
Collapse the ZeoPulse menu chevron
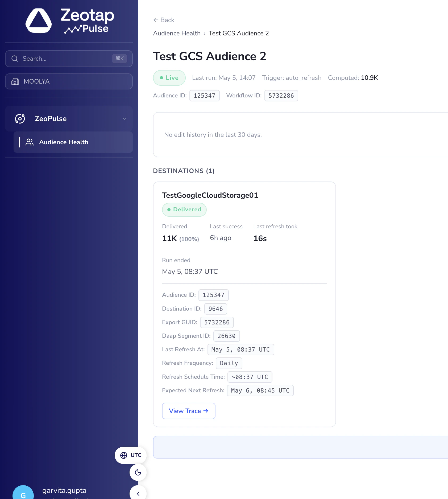[124, 119]
